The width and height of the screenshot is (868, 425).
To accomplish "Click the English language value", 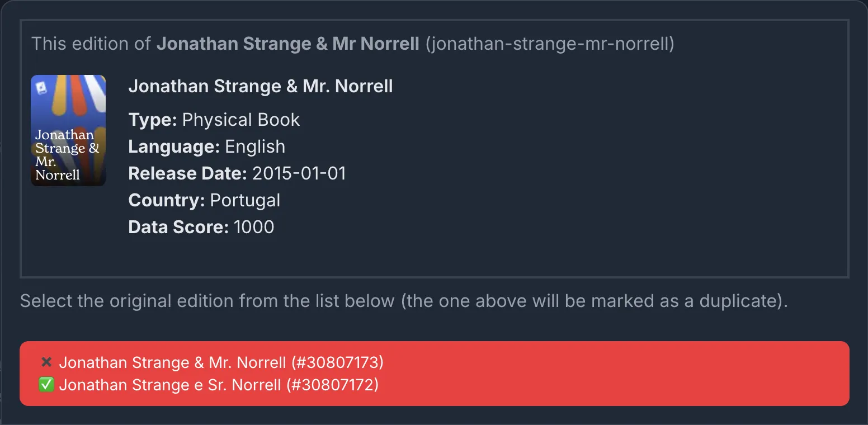I will (x=255, y=147).
